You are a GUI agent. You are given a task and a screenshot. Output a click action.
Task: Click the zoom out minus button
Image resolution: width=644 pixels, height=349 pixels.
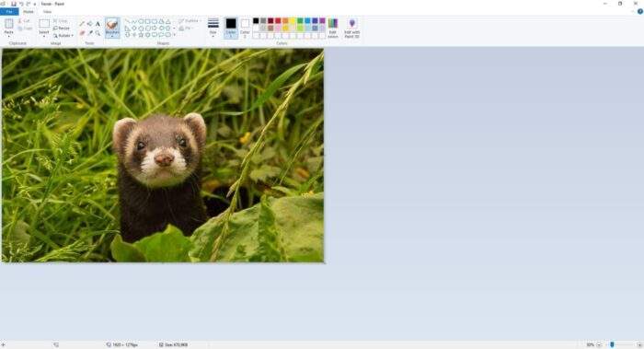(x=599, y=344)
